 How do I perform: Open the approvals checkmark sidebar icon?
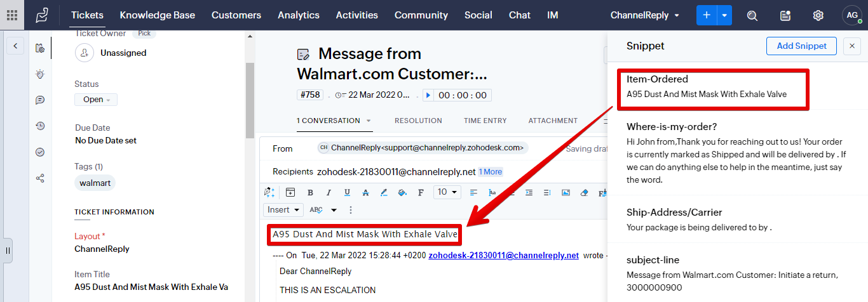40,152
